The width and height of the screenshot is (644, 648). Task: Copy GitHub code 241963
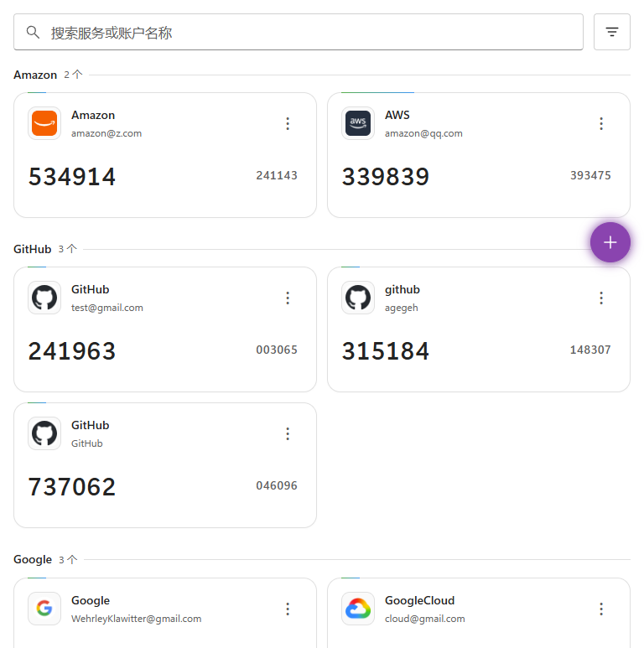[x=72, y=351]
